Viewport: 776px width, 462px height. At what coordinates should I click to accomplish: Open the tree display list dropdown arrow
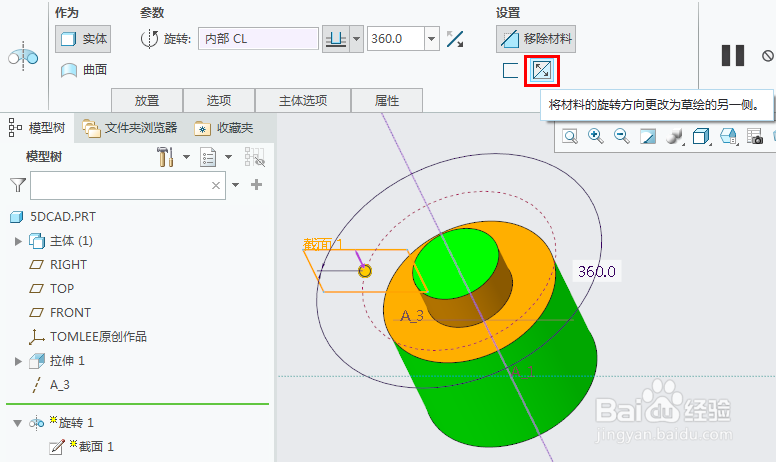(x=228, y=157)
